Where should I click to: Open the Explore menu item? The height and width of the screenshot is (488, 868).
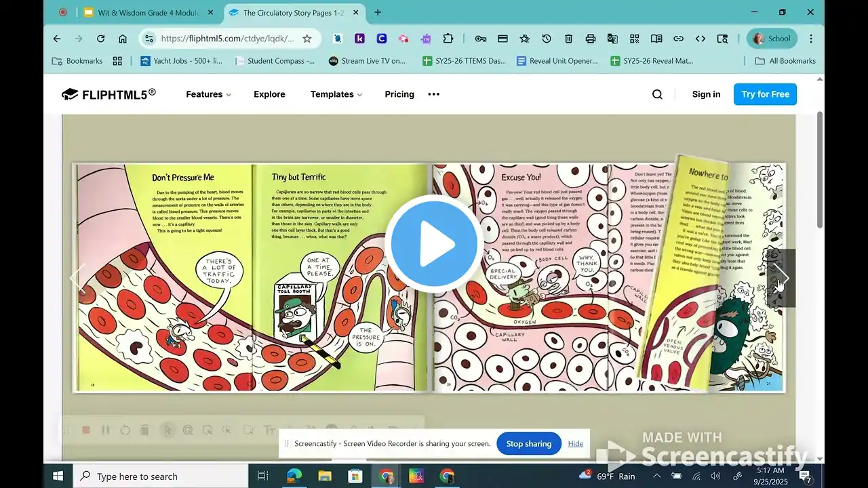[x=269, y=94]
